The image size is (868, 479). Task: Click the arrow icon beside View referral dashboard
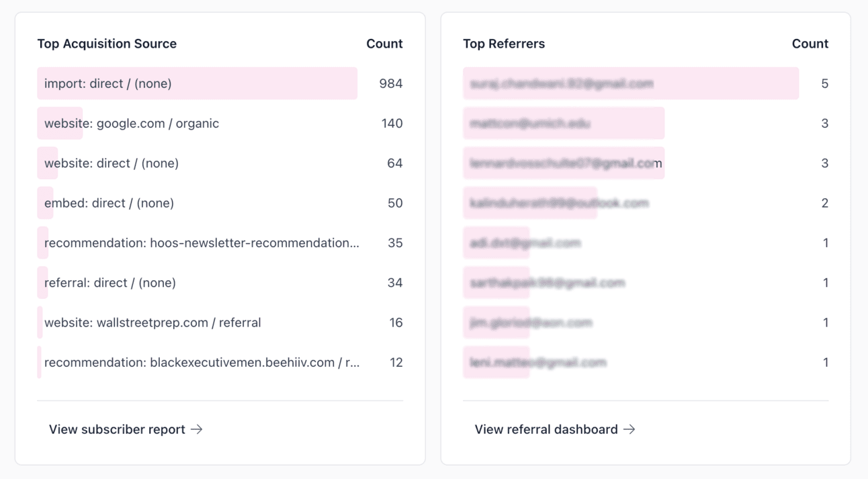click(x=629, y=429)
